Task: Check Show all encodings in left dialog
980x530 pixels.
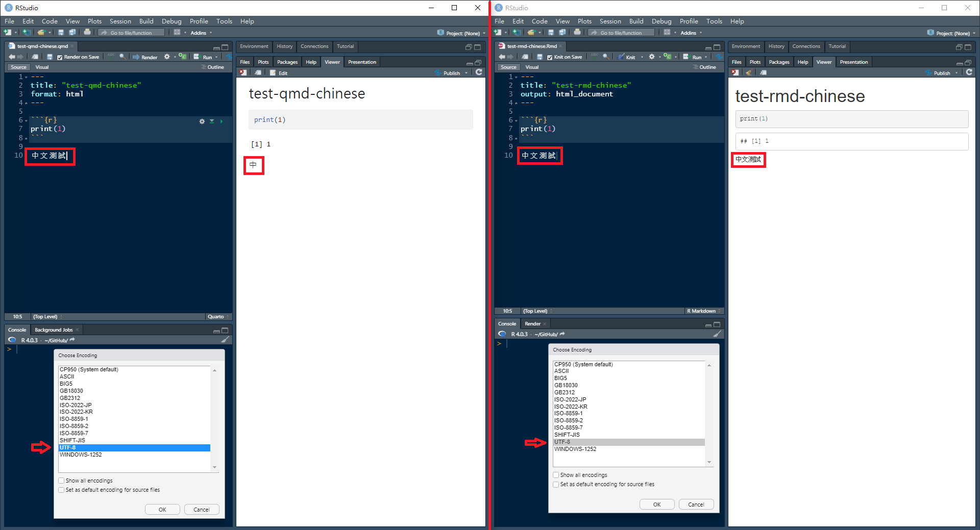Action: pyautogui.click(x=61, y=481)
